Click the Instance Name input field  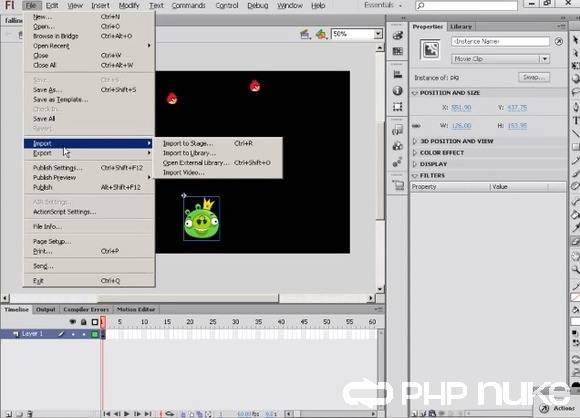[500, 41]
